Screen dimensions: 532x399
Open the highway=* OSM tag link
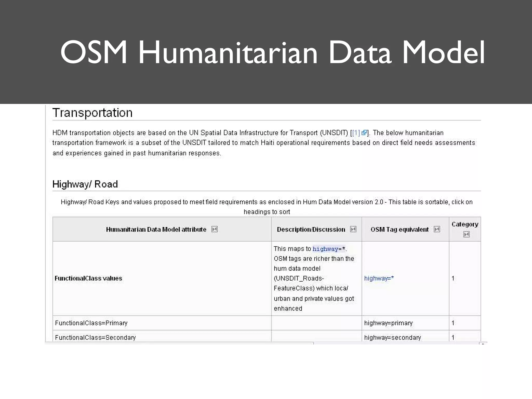point(379,278)
